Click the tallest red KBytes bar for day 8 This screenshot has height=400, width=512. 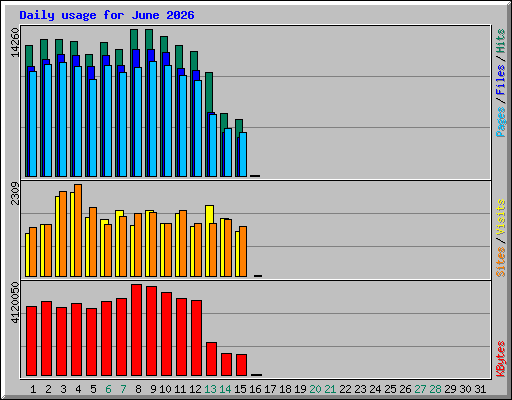pos(136,330)
